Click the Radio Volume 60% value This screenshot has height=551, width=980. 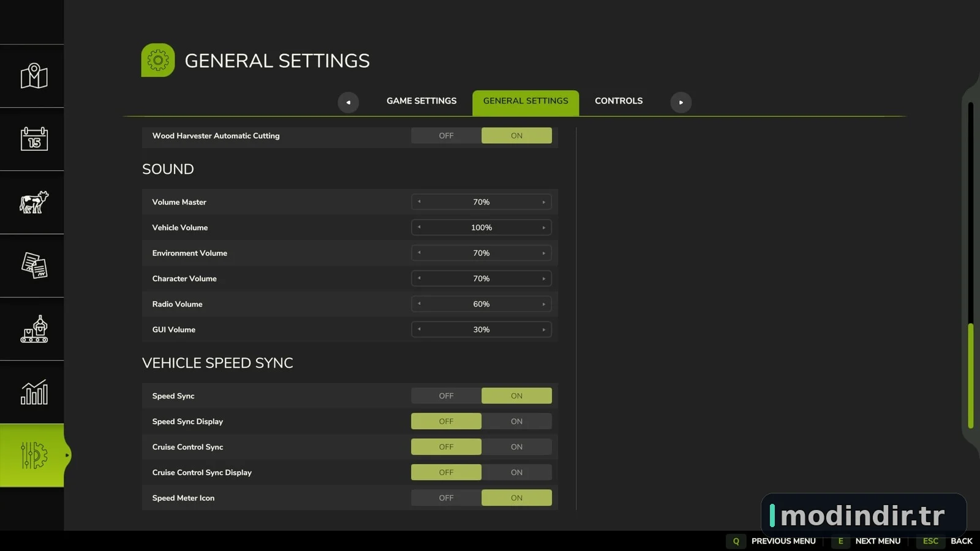pos(481,304)
